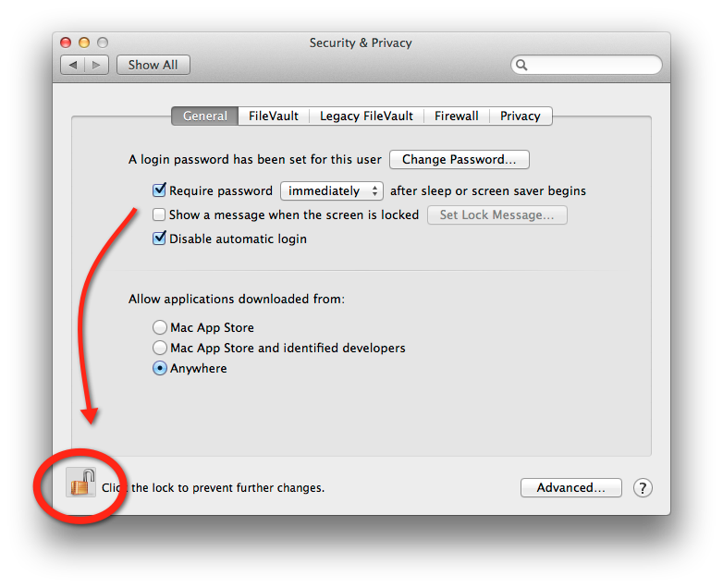Open the Firewall tab

point(456,116)
